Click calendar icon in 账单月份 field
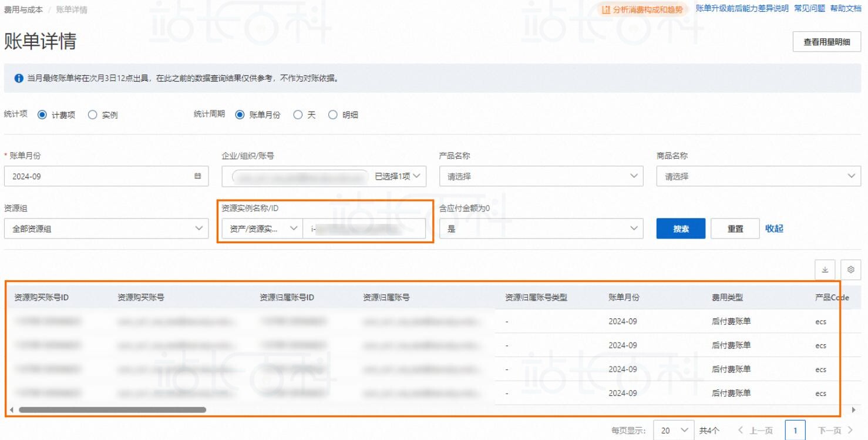Viewport: 868px width, 440px height. click(197, 176)
